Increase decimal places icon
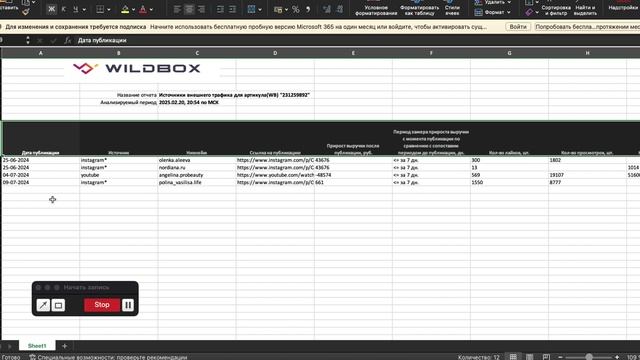Screen dimensions: 640x360 click(x=327, y=9)
